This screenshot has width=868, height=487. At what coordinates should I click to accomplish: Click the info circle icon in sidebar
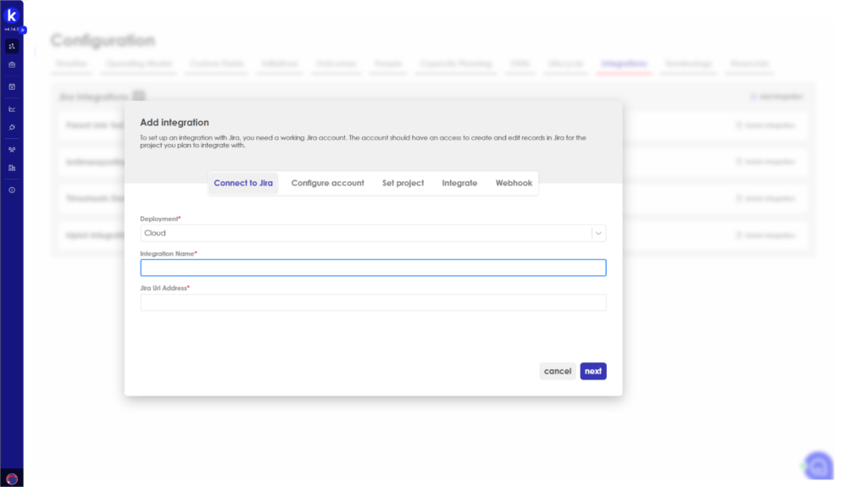coord(12,190)
